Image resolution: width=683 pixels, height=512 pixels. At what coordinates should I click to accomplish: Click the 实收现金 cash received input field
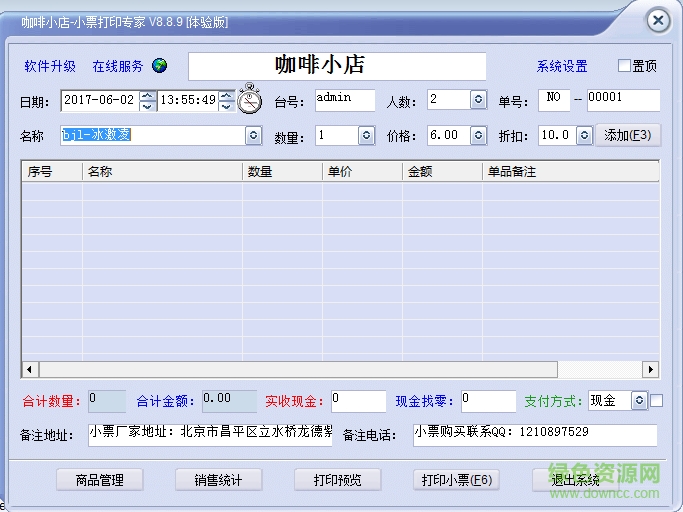pyautogui.click(x=358, y=401)
